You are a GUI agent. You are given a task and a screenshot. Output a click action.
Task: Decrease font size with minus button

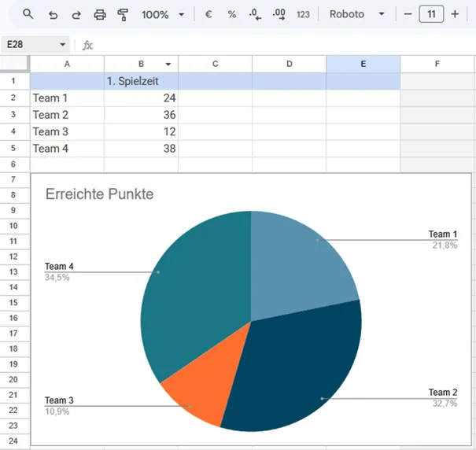408,14
